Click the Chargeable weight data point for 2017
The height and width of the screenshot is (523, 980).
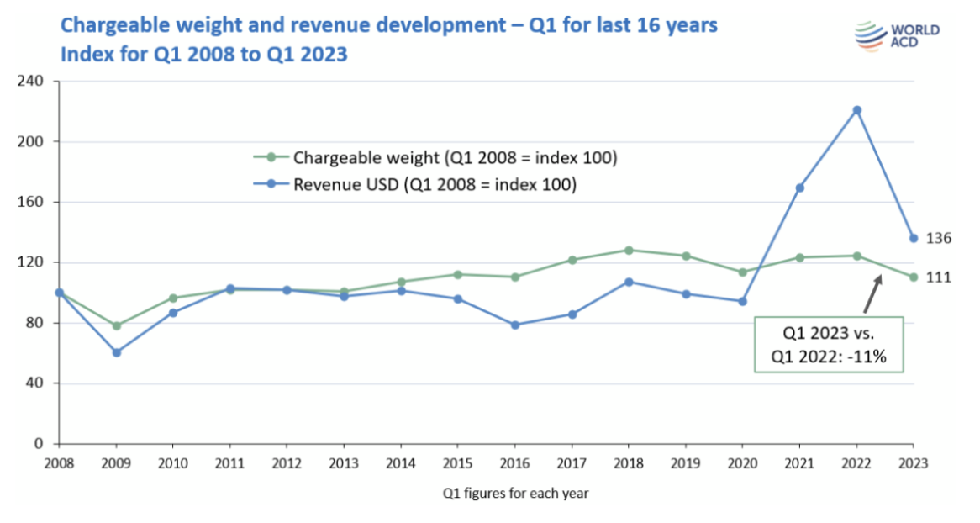pos(572,261)
